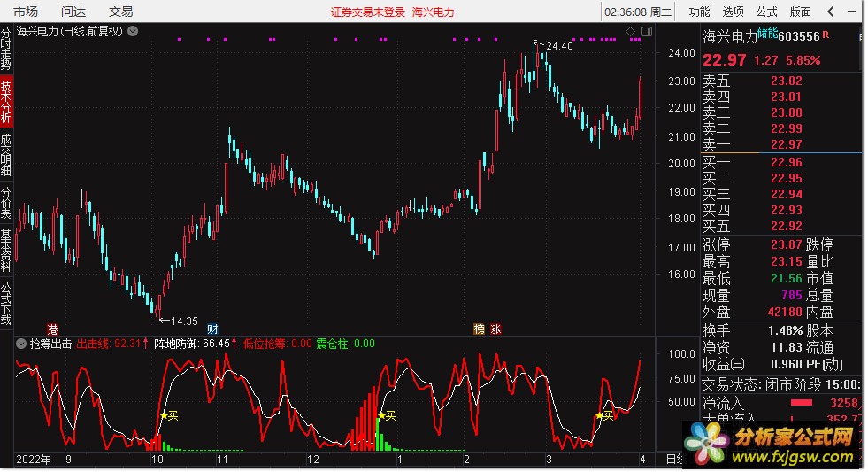The height and width of the screenshot is (472, 868).
Task: Open the 版面 menu
Action: 801,12
